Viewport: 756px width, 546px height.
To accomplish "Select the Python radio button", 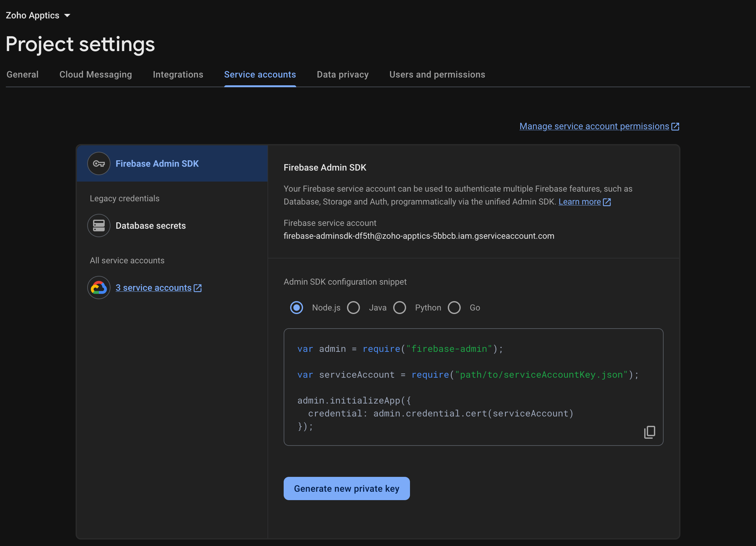I will [x=399, y=308].
